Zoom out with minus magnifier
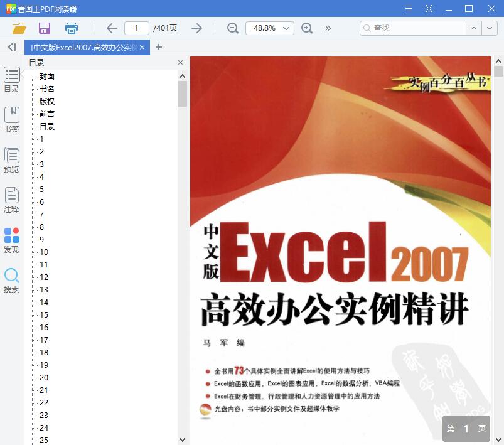The width and height of the screenshot is (504, 445). (232, 28)
